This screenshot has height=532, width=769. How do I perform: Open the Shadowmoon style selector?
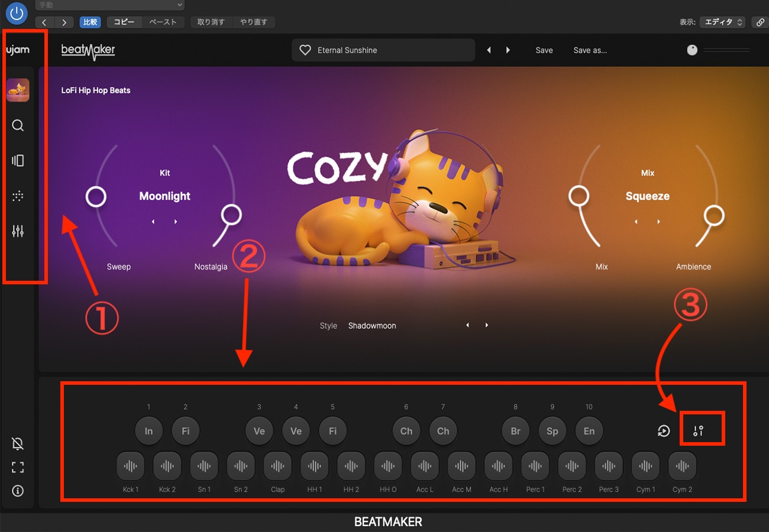[x=372, y=326]
